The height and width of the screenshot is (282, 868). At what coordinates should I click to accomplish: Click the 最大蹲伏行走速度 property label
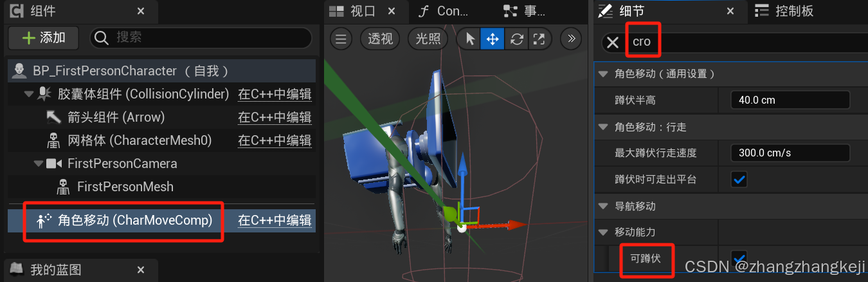click(655, 153)
